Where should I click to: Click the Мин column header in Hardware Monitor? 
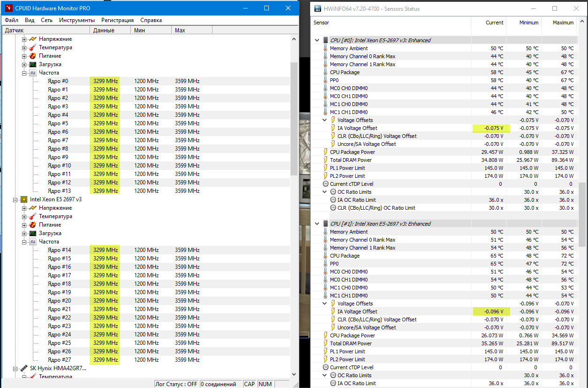151,30
